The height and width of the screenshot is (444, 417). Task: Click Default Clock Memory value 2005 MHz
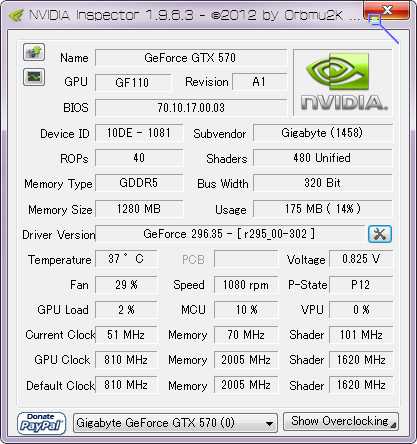point(246,385)
